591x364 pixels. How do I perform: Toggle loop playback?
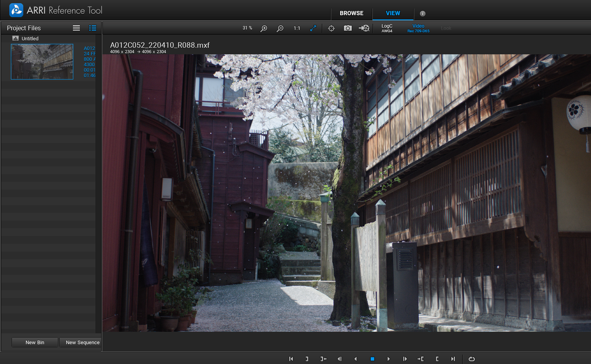[x=471, y=359]
